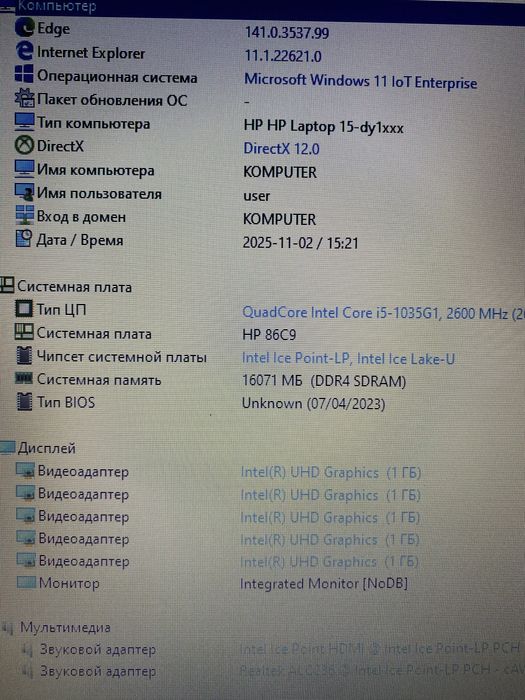Click the clock icon beside Дата / Время
Screen dimensions: 525x700
point(24,239)
